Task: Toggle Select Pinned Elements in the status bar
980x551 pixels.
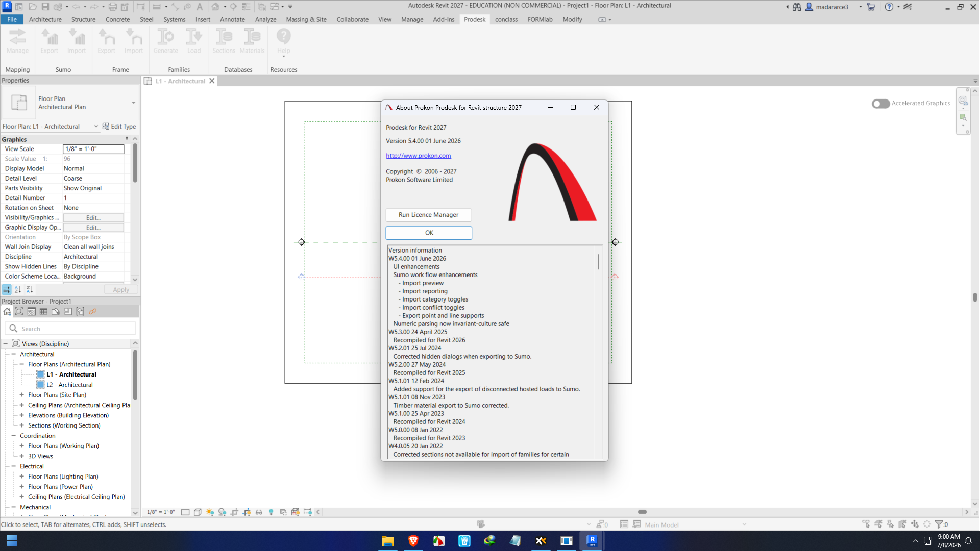Action: 891,524
